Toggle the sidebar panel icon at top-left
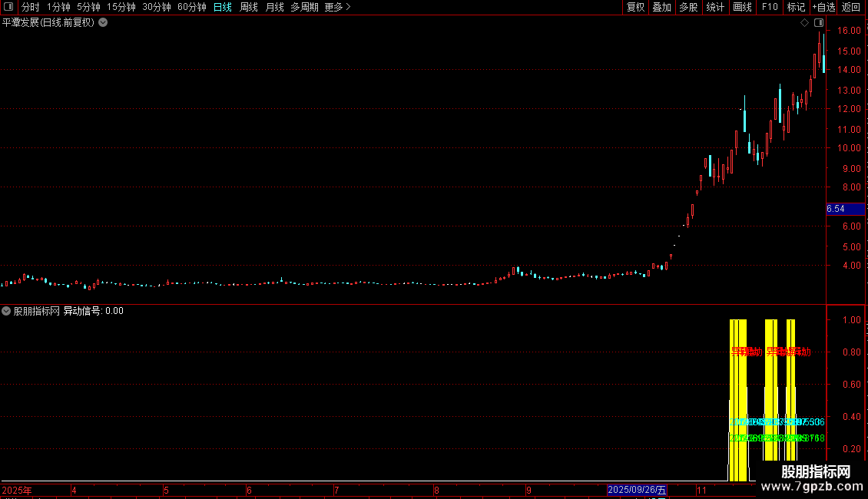This screenshot has width=868, height=499. pos(8,7)
